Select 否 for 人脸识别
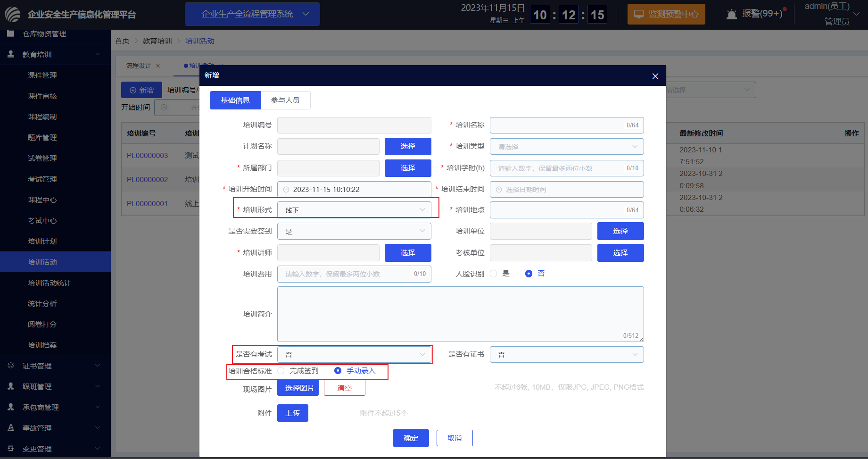This screenshot has width=868, height=459. tap(529, 274)
